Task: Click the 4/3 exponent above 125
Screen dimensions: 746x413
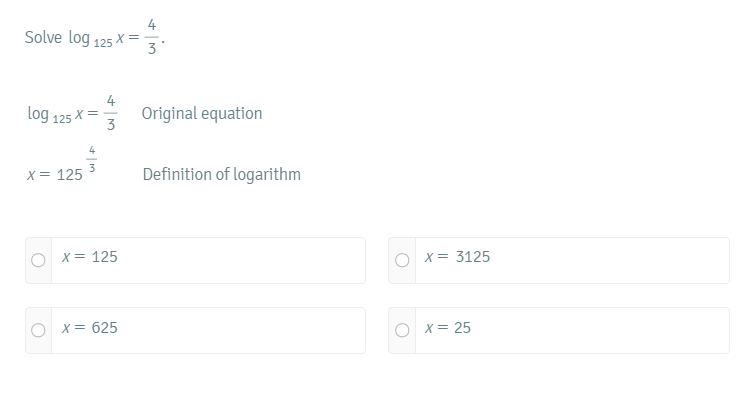Action: (92, 159)
